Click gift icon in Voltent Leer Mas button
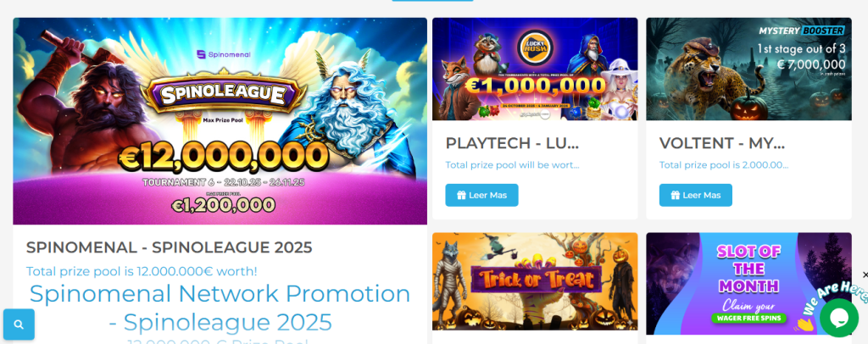The width and height of the screenshot is (868, 344). (x=675, y=195)
